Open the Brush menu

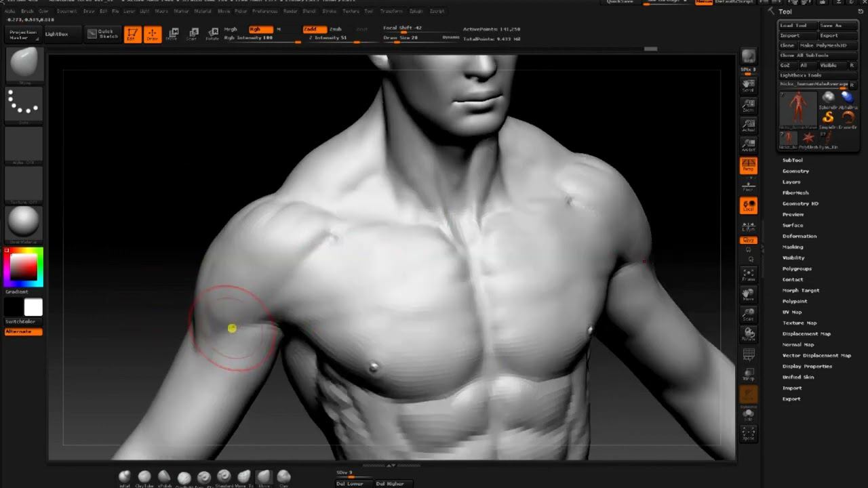point(27,12)
